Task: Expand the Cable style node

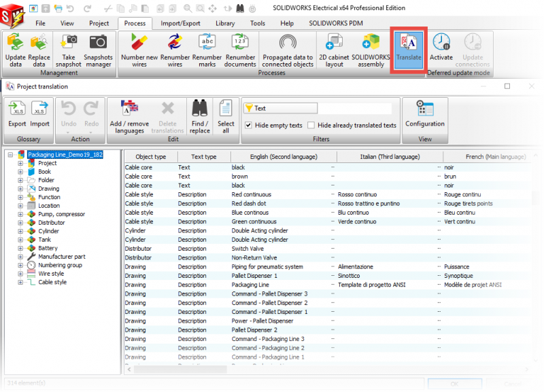Action: [x=20, y=282]
